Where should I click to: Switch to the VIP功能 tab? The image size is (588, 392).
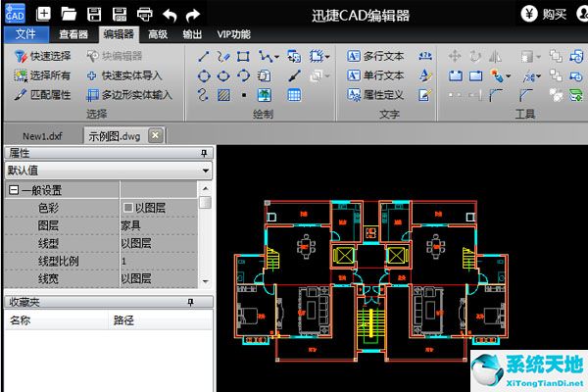[x=233, y=34]
